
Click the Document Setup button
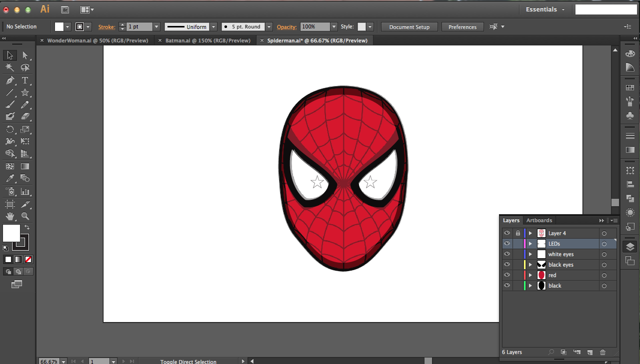point(409,27)
